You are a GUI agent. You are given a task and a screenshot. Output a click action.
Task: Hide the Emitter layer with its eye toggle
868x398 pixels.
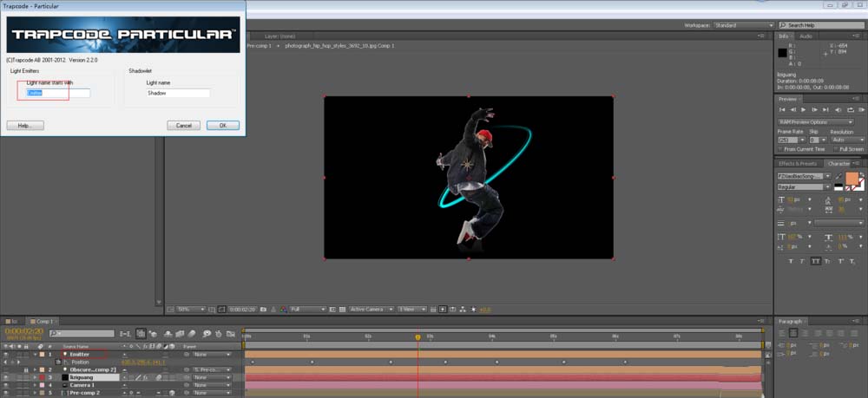point(5,355)
